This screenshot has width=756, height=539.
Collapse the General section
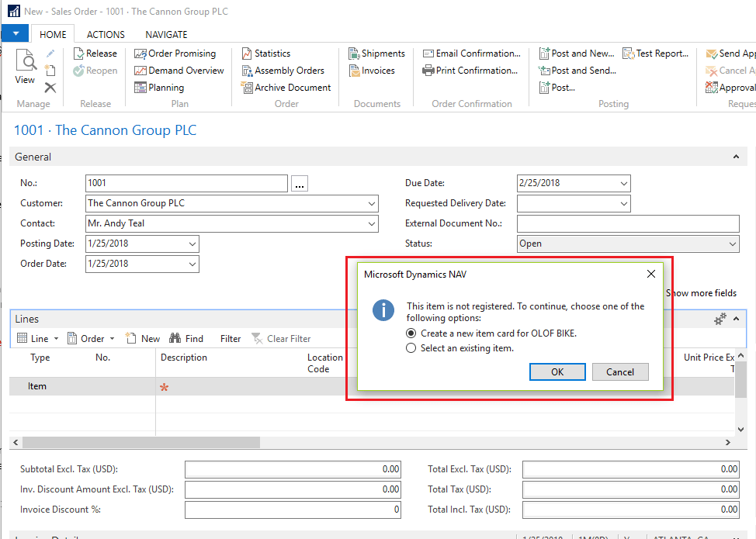[x=737, y=157]
